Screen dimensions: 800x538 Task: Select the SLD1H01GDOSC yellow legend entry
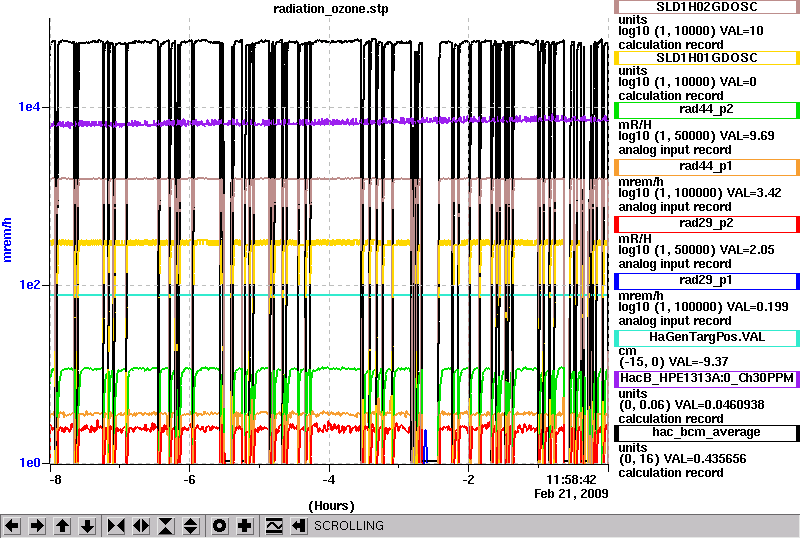(x=707, y=58)
